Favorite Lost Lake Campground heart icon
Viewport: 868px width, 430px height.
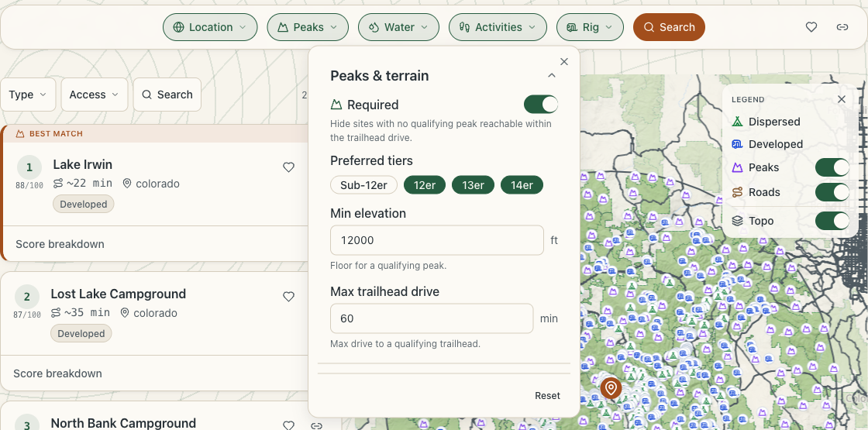[288, 297]
